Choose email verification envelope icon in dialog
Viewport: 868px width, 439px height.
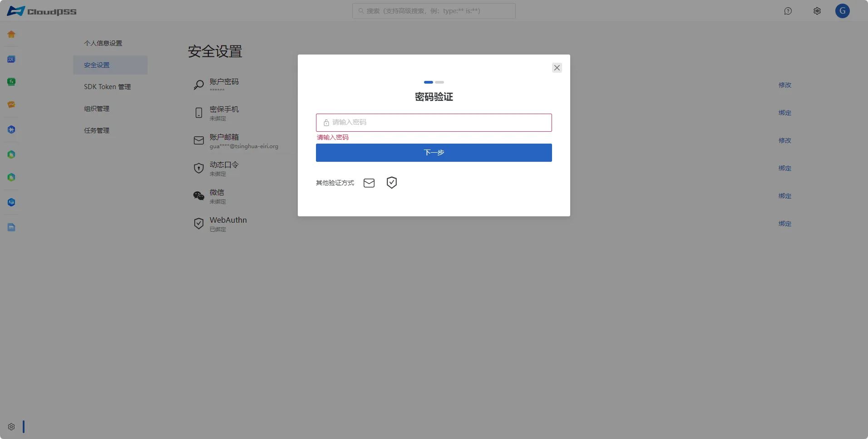369,183
